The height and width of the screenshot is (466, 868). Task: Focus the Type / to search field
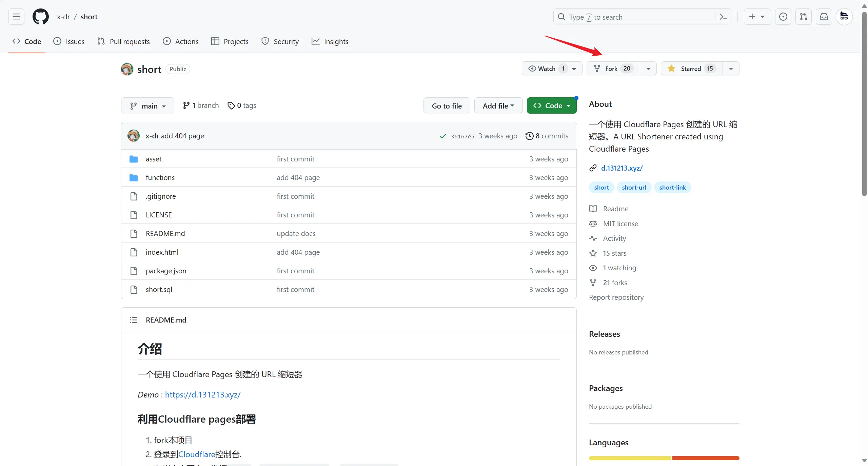(642, 17)
